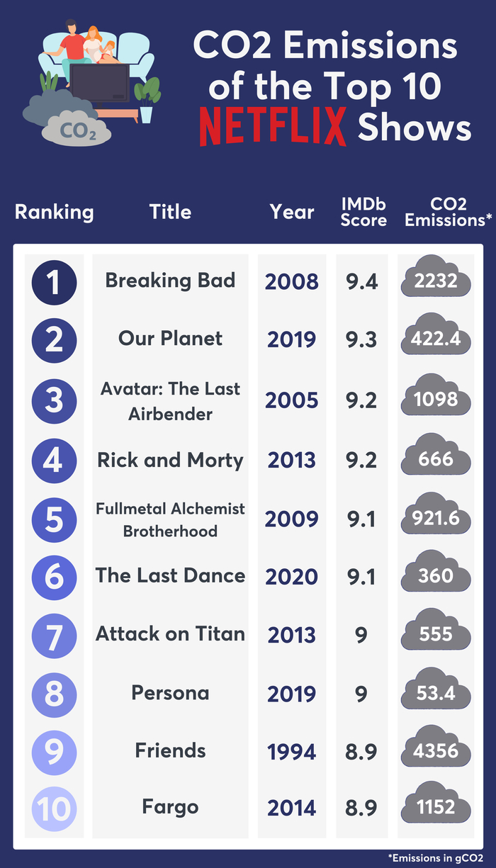Click the year 1994 for Friends
This screenshot has height=868, width=496.
(292, 752)
